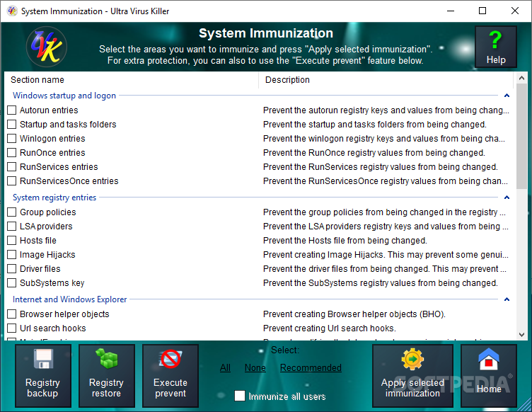Open the Help button with question mark
This screenshot has height=412, width=532.
click(496, 47)
